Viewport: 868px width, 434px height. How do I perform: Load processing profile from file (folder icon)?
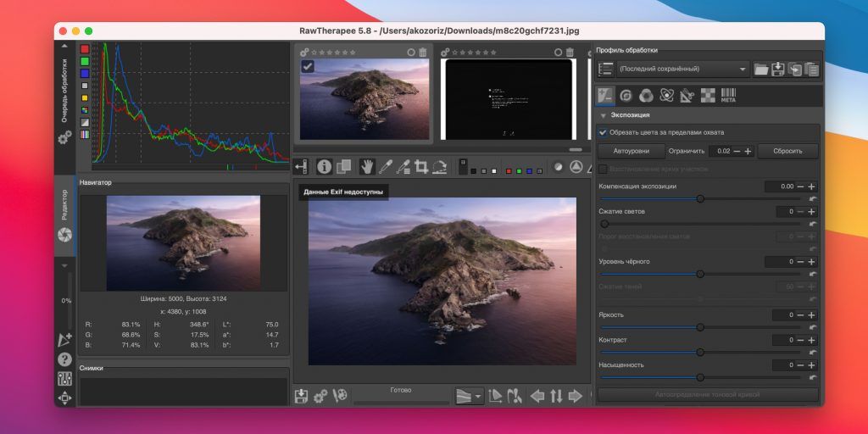(x=761, y=70)
